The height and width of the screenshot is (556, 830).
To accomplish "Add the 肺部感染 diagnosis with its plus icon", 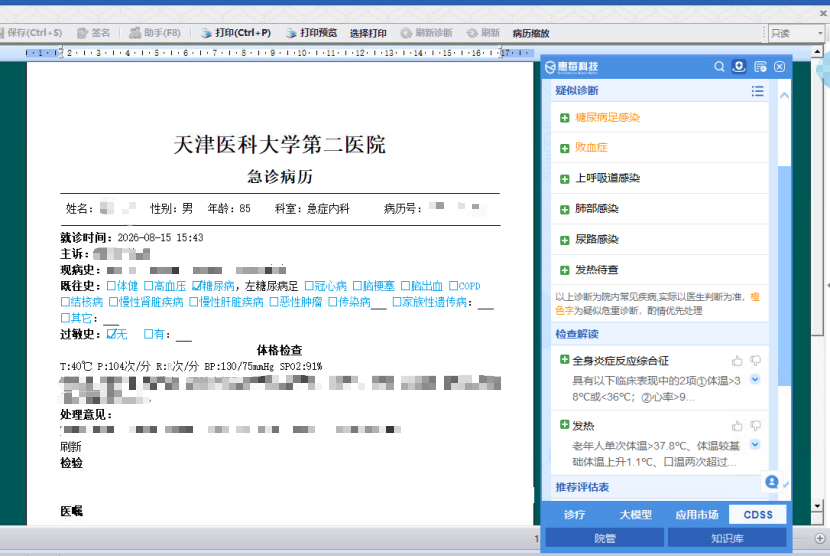I will [x=564, y=210].
